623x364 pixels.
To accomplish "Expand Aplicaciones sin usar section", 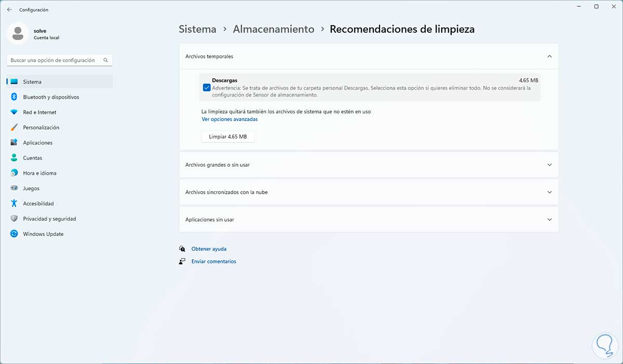I will click(x=369, y=220).
